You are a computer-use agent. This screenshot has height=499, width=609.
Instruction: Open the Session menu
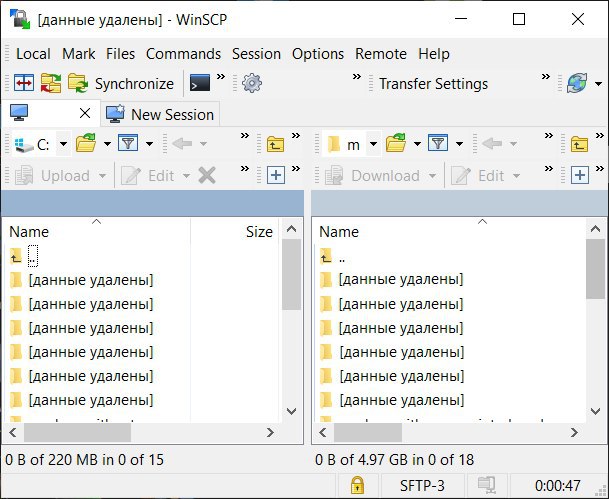[256, 54]
